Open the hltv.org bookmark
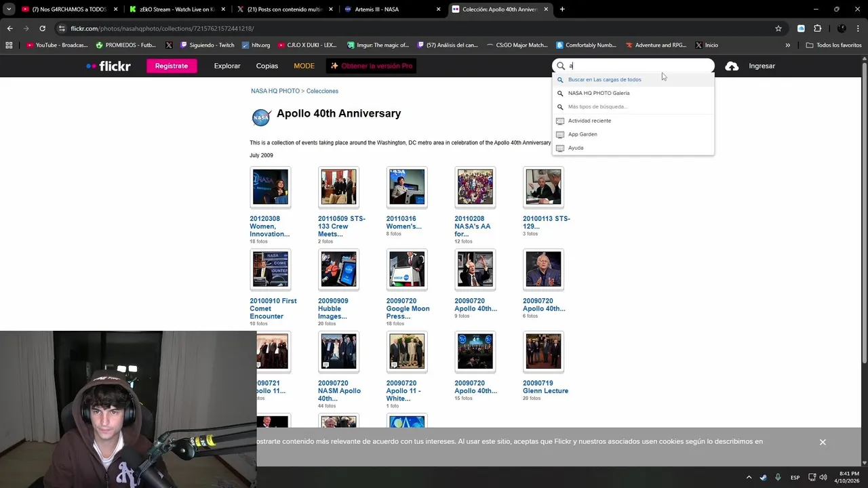Image resolution: width=868 pixels, height=488 pixels. 256,45
